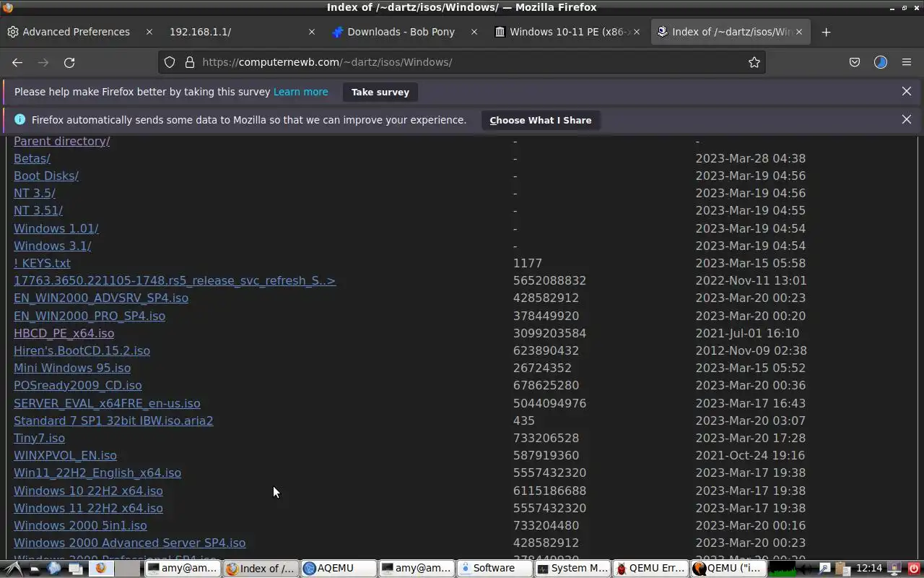Switch to QEMU Error taskbar window
Viewport: 924px width, 578px height.
(x=650, y=568)
